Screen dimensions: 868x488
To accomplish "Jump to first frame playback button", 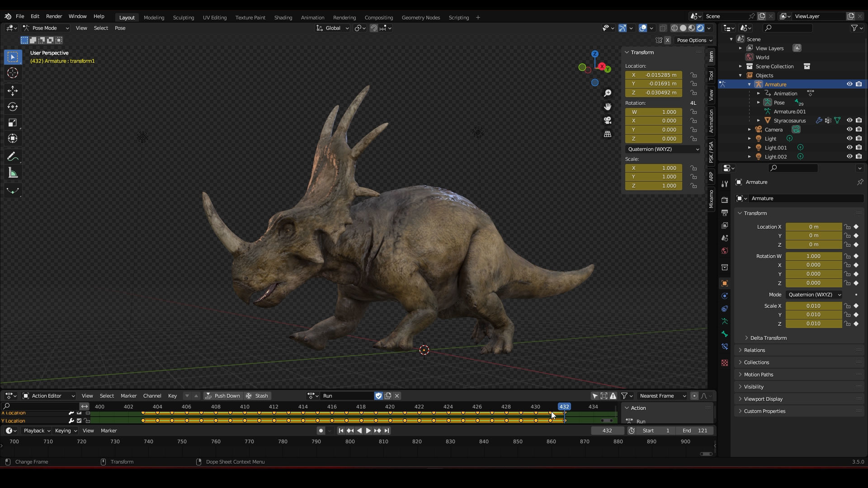I will point(341,431).
